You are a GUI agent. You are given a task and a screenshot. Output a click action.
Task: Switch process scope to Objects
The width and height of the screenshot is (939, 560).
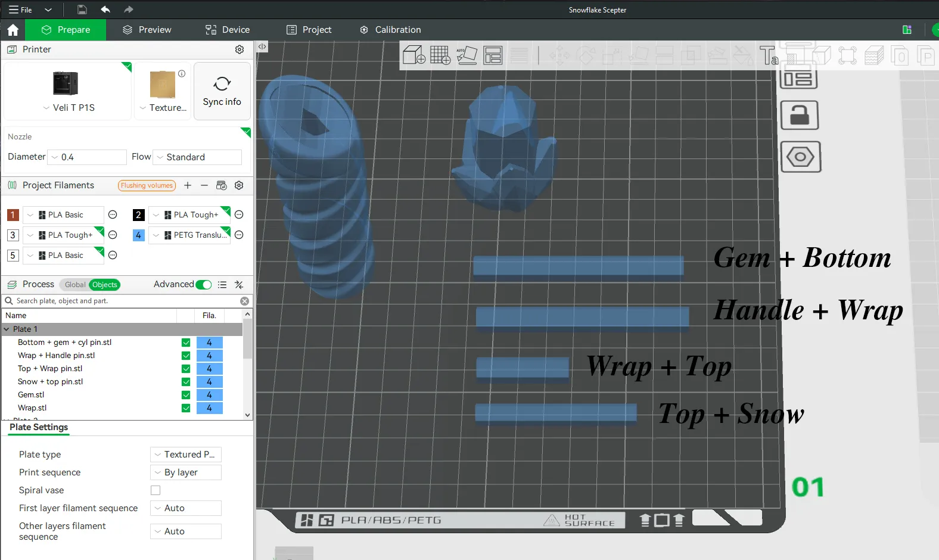pyautogui.click(x=105, y=285)
